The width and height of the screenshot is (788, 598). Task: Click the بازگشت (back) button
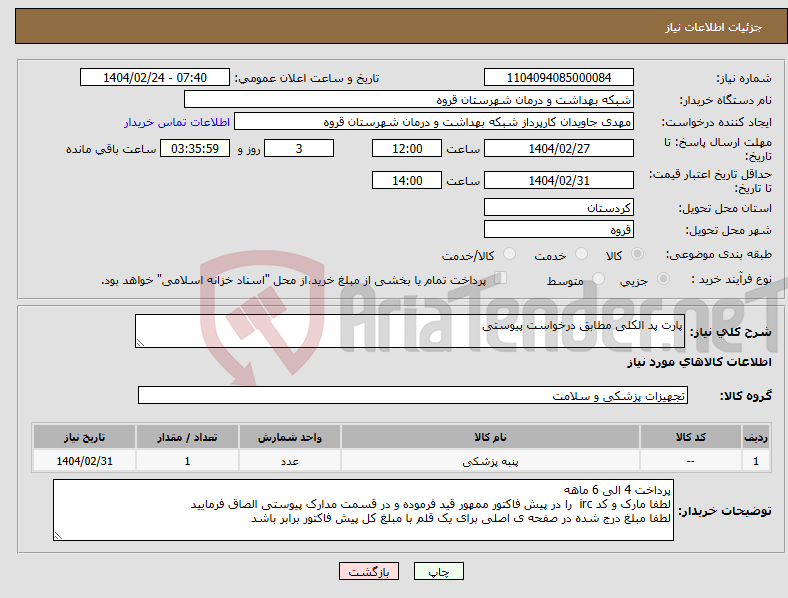pyautogui.click(x=369, y=571)
